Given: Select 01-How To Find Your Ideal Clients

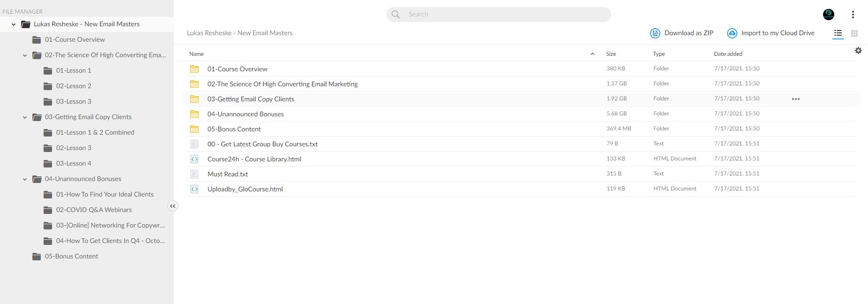Looking at the screenshot, I should pos(105,195).
